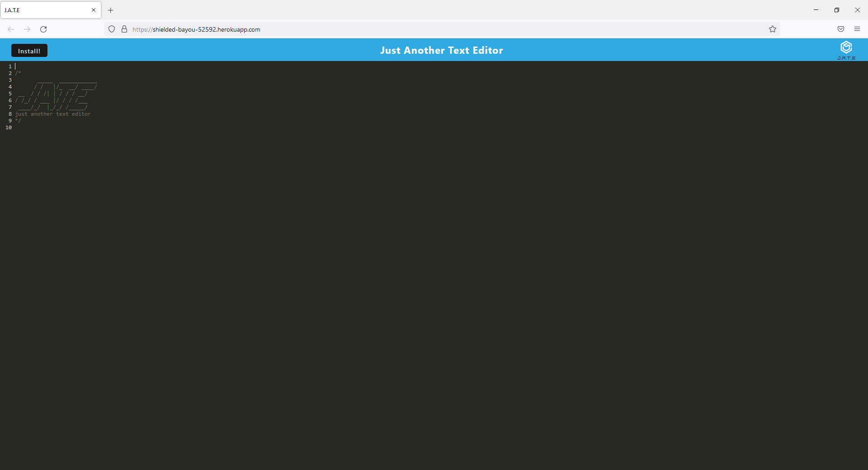Screen dimensions: 868x470
Task: Place the cursor in the editor area
Action: coord(271,181)
